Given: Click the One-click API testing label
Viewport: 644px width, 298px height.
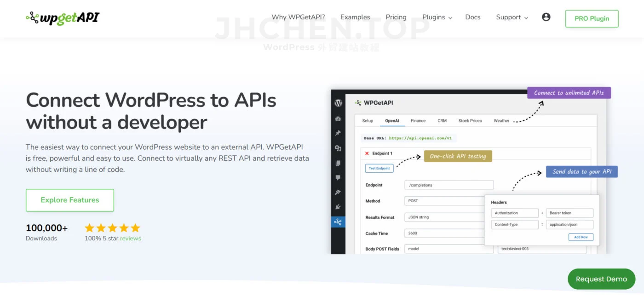Looking at the screenshot, I should click(458, 156).
